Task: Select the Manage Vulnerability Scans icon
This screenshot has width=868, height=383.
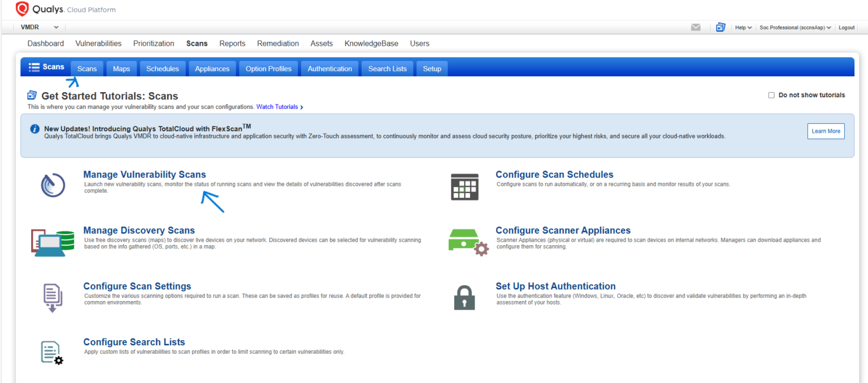Action: (x=53, y=184)
